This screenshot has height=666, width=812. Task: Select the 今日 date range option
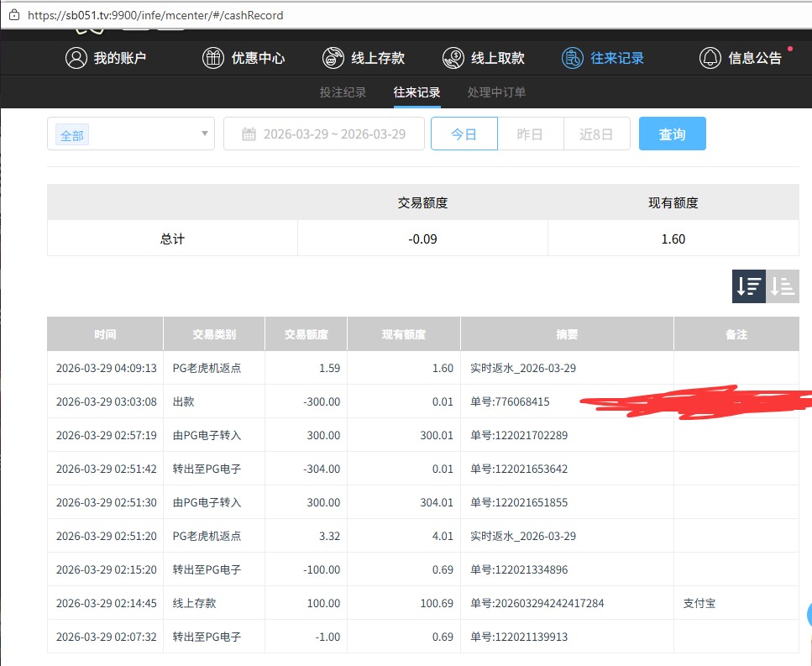464,134
